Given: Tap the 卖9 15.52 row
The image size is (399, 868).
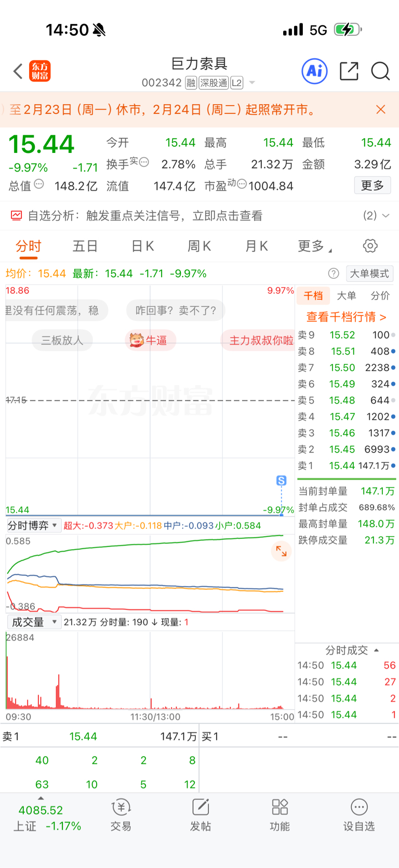Looking at the screenshot, I should (x=347, y=335).
